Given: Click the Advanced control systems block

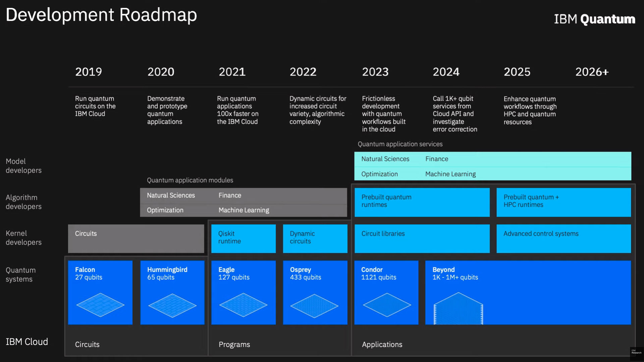Looking at the screenshot, I should (x=563, y=238).
